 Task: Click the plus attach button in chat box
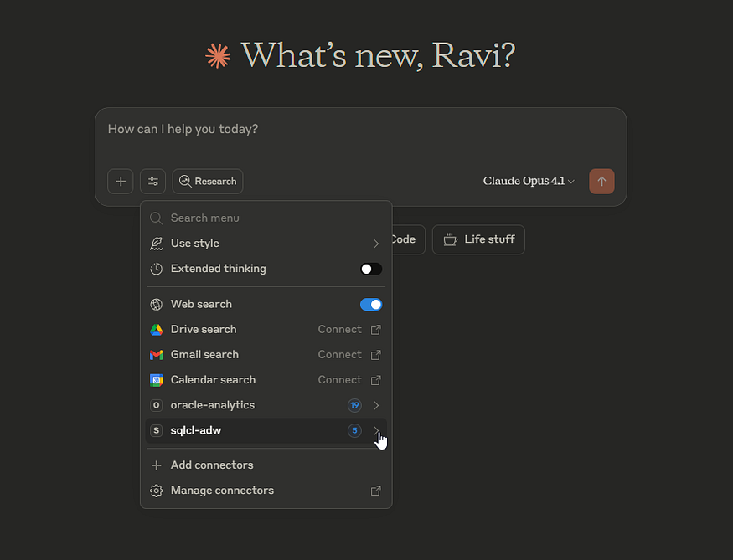[x=120, y=181]
